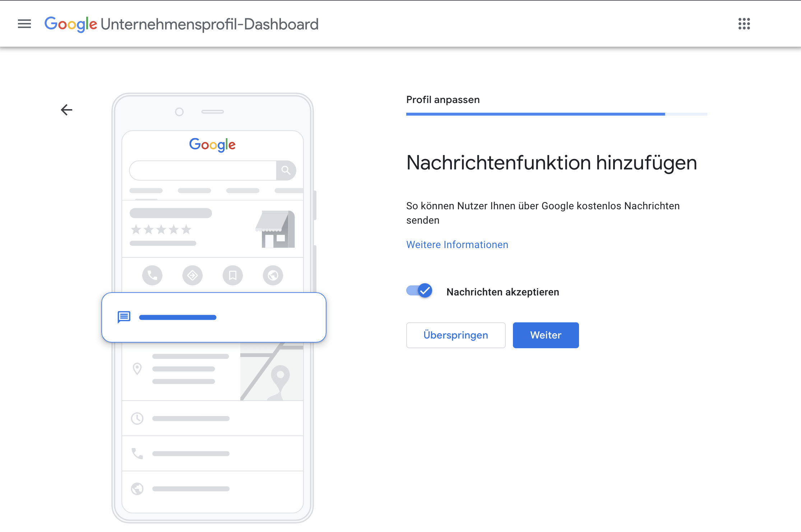The width and height of the screenshot is (801, 532).
Task: Click the message chat icon in illustration
Action: [124, 317]
